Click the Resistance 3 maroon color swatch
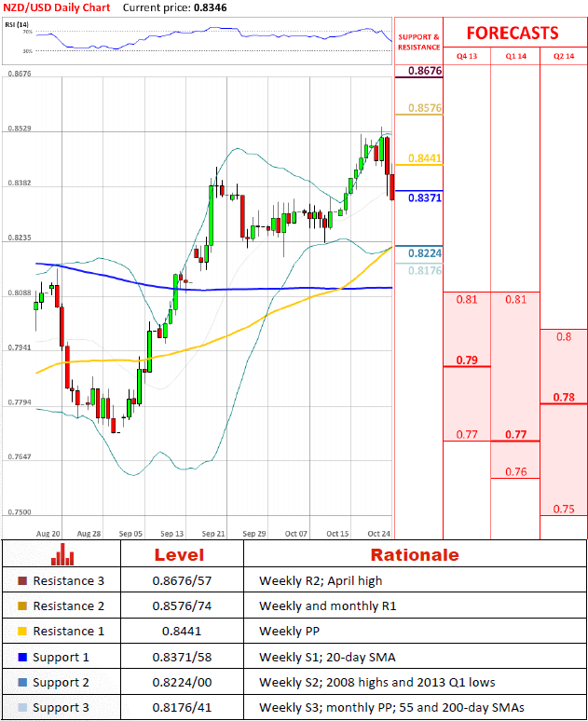Image resolution: width=588 pixels, height=721 pixels. click(x=22, y=580)
